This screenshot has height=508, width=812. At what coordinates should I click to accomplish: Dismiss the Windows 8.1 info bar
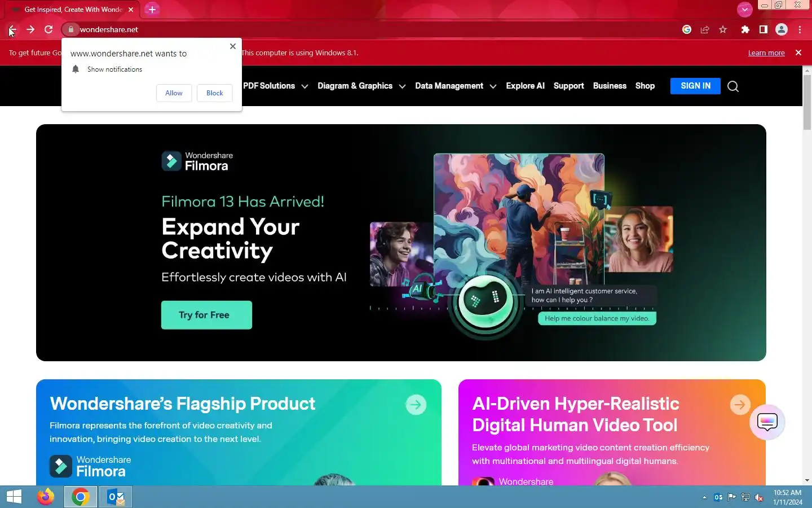tap(798, 52)
